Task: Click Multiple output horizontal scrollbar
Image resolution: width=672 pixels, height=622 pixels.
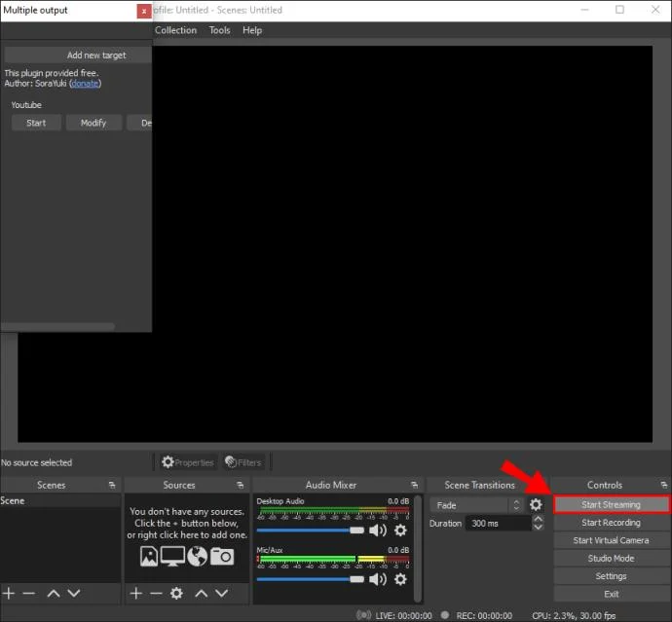Action: coord(57,326)
